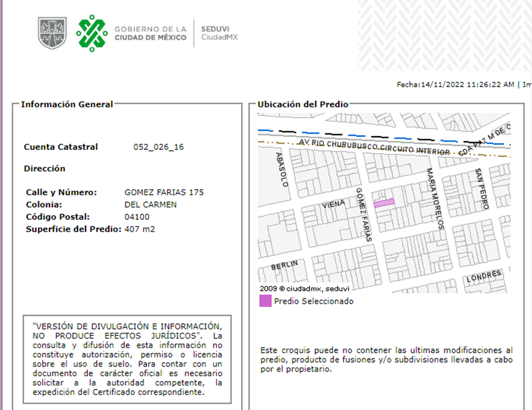Click the Colonia label
Image resolution: width=532 pixels, height=410 pixels.
[x=44, y=204]
